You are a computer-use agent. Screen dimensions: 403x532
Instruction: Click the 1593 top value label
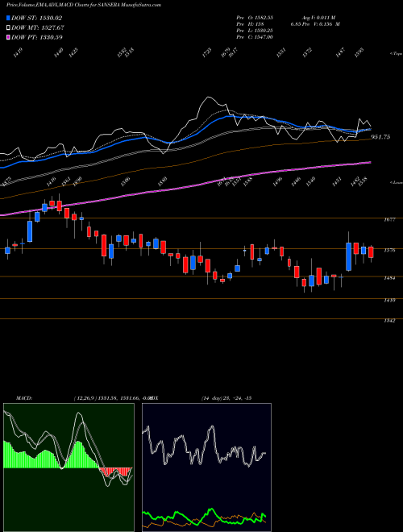pos(359,53)
